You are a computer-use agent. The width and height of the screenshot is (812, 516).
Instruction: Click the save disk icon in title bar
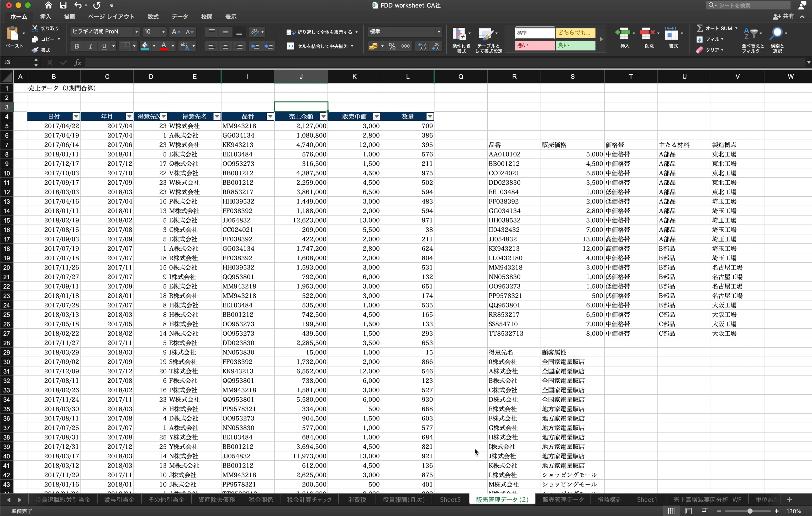pyautogui.click(x=63, y=5)
